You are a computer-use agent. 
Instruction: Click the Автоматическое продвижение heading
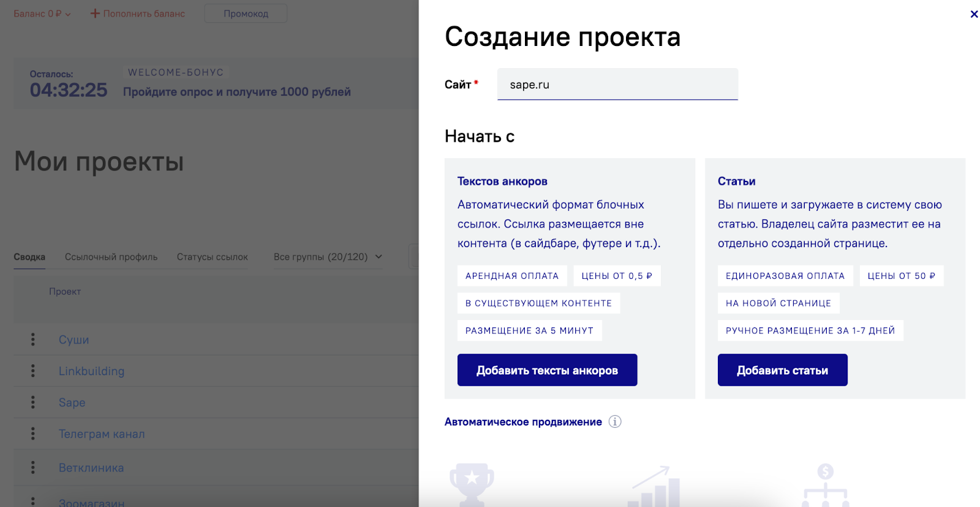click(523, 422)
